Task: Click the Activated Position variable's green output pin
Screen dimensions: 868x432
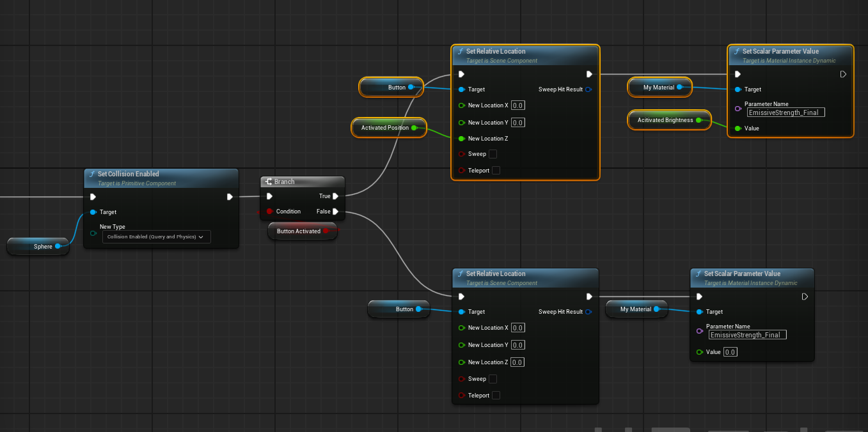Action: tap(414, 128)
